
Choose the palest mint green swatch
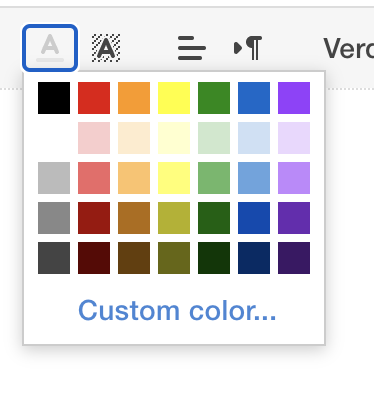pos(214,138)
